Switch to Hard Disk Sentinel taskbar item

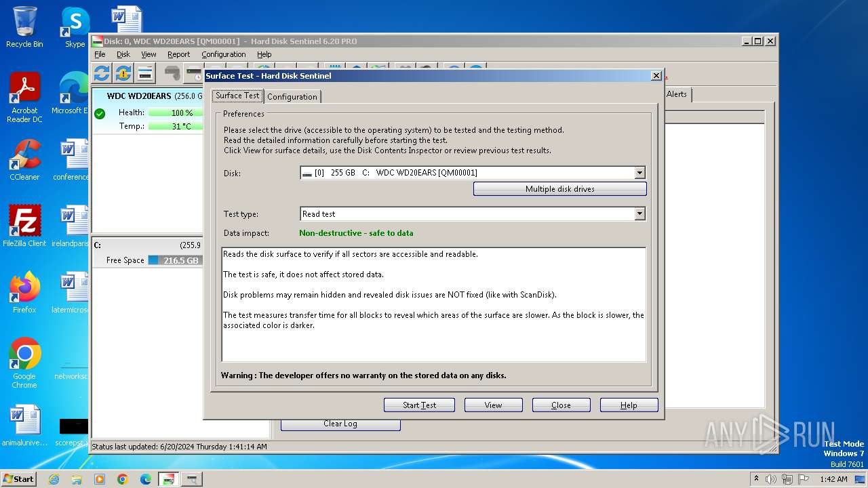pyautogui.click(x=168, y=479)
